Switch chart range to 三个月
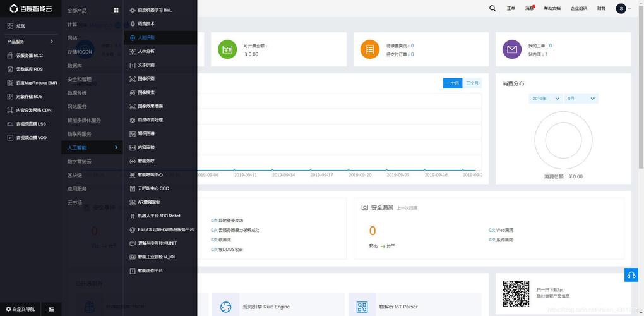The height and width of the screenshot is (316, 644). (x=472, y=83)
